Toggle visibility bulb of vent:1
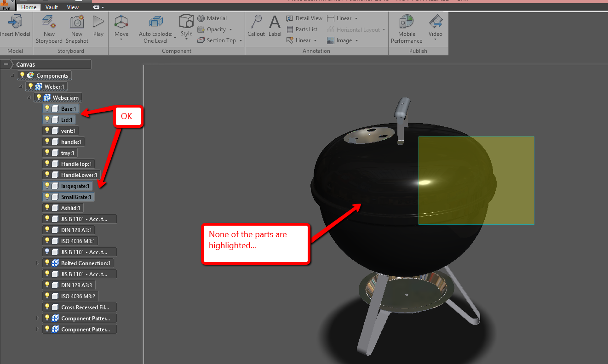 tap(47, 131)
